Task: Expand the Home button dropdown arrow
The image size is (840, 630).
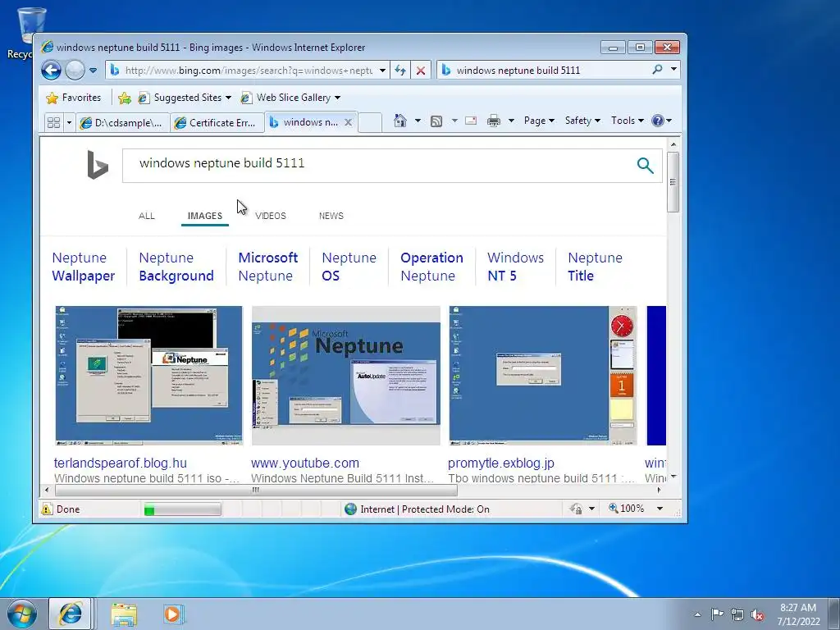Action: pyautogui.click(x=418, y=121)
